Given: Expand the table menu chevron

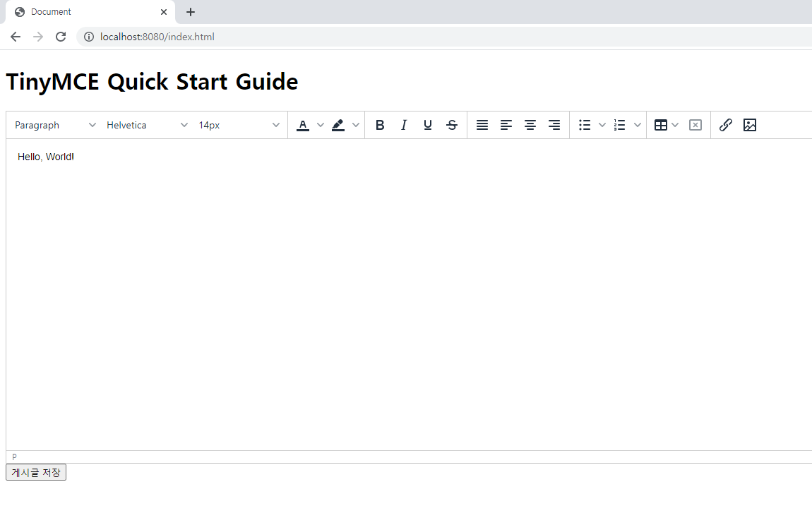Looking at the screenshot, I should point(675,125).
